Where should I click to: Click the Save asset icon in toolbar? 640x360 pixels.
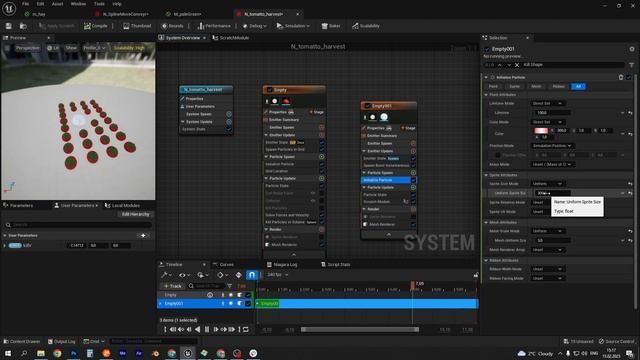point(9,26)
